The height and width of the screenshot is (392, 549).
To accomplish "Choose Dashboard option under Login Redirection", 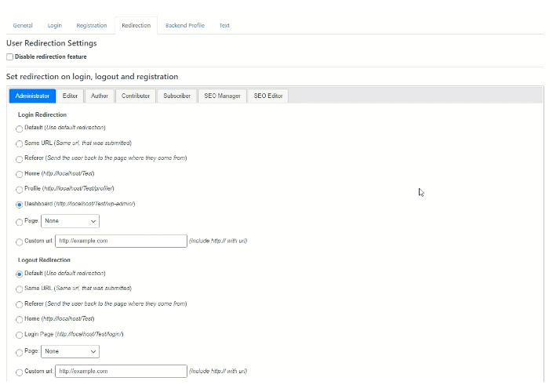I will (x=20, y=205).
